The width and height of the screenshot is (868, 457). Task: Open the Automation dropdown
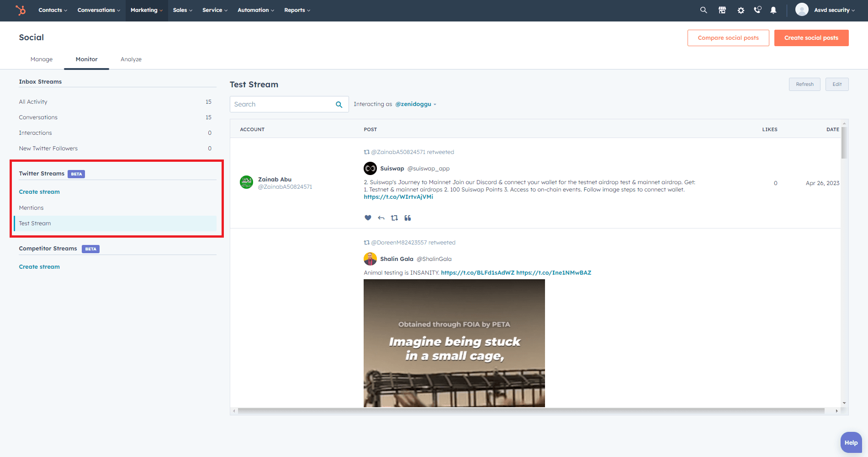[256, 10]
